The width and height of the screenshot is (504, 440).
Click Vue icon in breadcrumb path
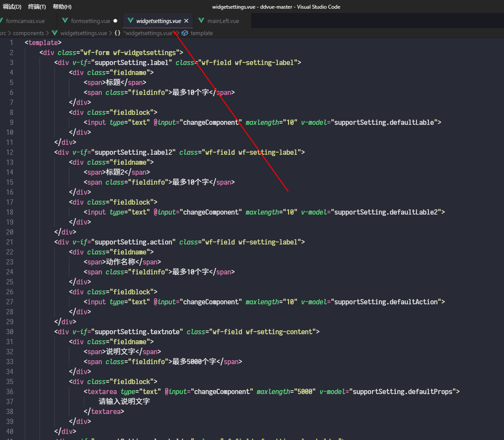click(55, 33)
